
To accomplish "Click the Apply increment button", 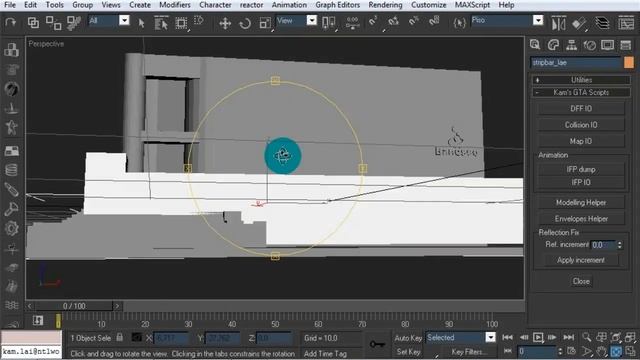I will coord(581,260).
